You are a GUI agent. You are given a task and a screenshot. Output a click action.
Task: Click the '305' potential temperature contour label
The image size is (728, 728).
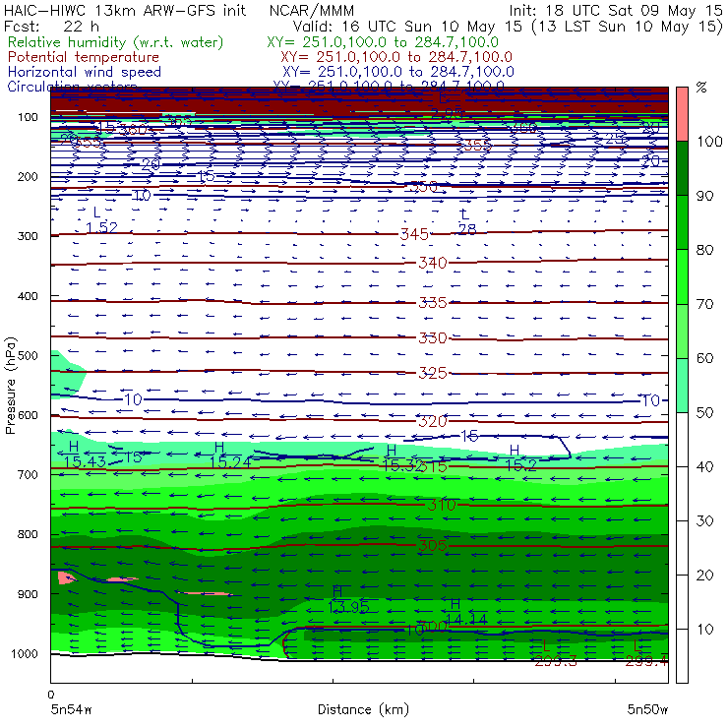(x=433, y=545)
